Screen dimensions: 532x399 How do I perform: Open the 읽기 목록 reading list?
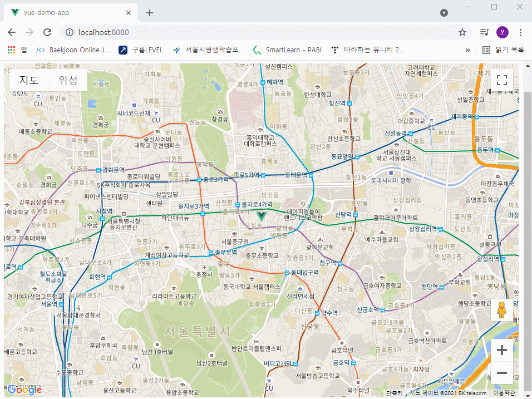click(x=504, y=50)
